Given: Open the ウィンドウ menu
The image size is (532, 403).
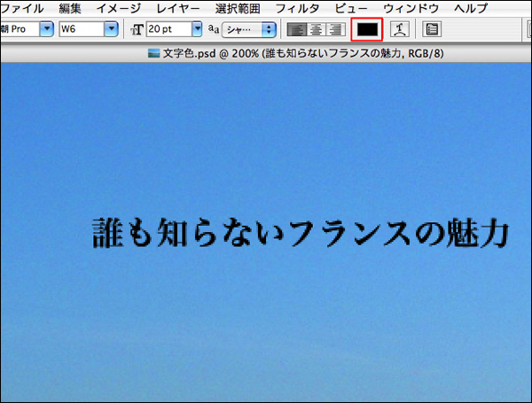Looking at the screenshot, I should tap(411, 8).
